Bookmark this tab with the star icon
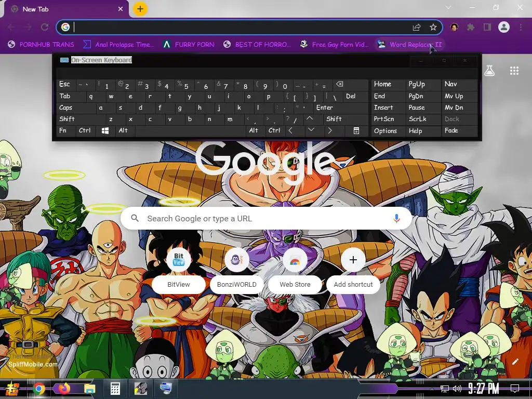This screenshot has width=532, height=399. point(433,27)
